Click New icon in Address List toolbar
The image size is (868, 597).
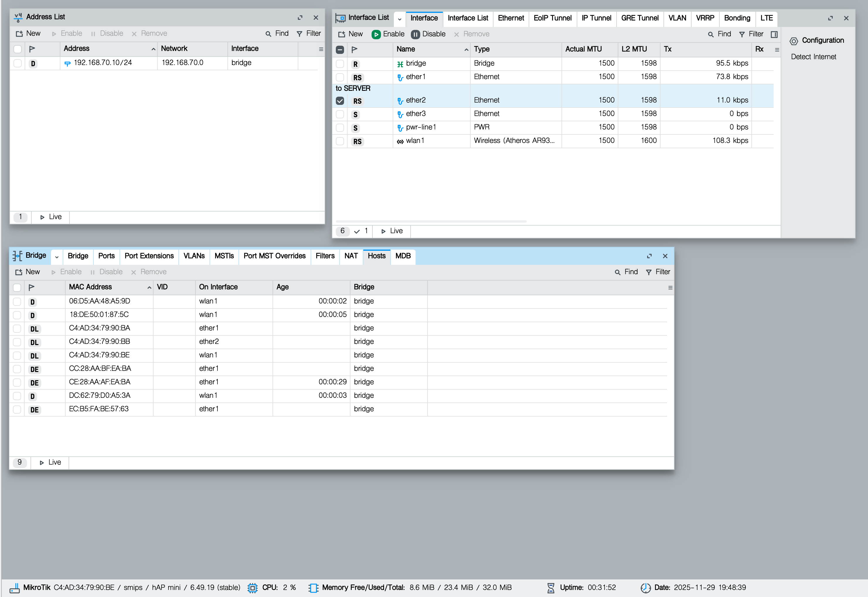pyautogui.click(x=19, y=34)
